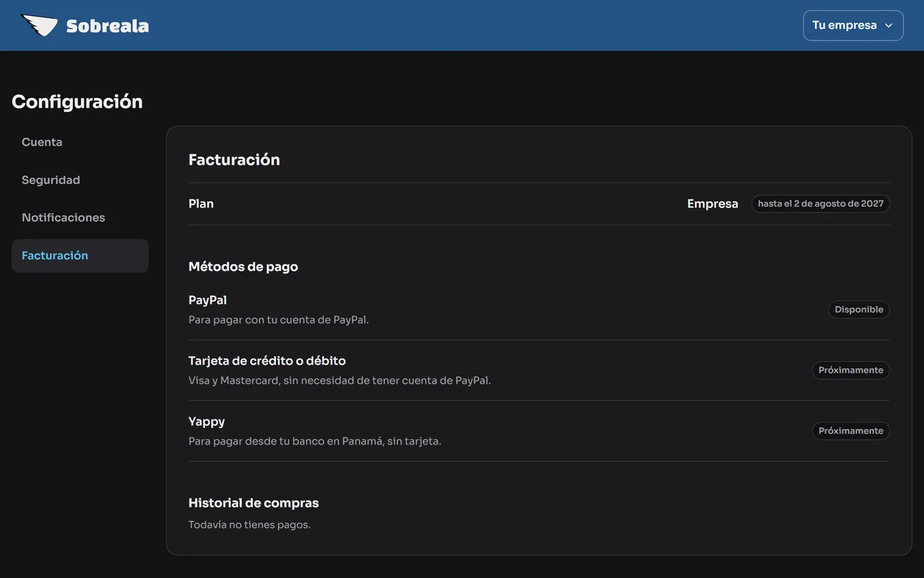924x578 pixels.
Task: Click the Próximamente badge for Tarjeta de crédito
Action: pyautogui.click(x=850, y=370)
